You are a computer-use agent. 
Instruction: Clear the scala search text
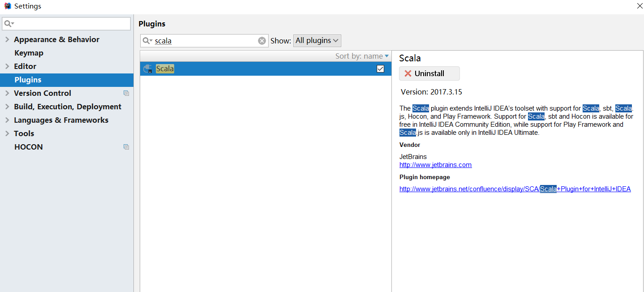(262, 41)
